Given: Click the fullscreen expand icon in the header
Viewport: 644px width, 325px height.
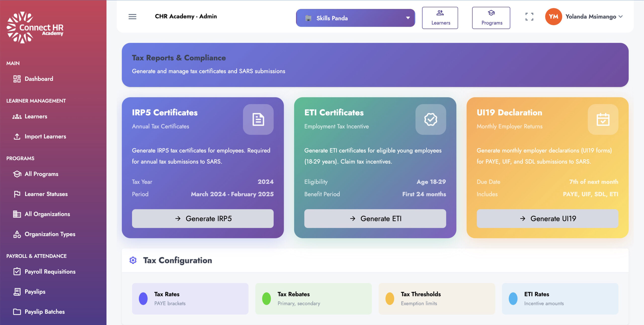Looking at the screenshot, I should click(529, 16).
